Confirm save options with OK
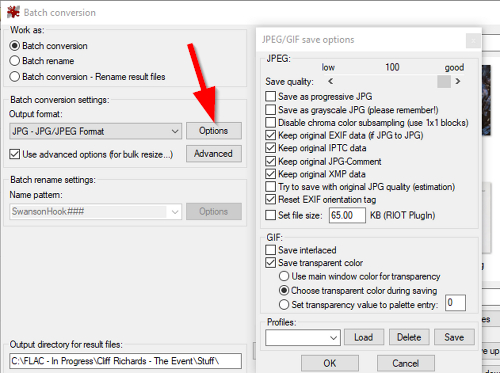The width and height of the screenshot is (500, 373). [330, 363]
